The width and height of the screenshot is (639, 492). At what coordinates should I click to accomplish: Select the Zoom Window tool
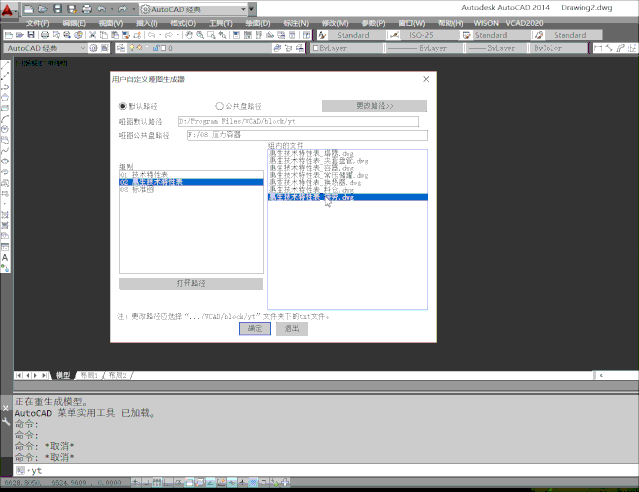[211, 35]
